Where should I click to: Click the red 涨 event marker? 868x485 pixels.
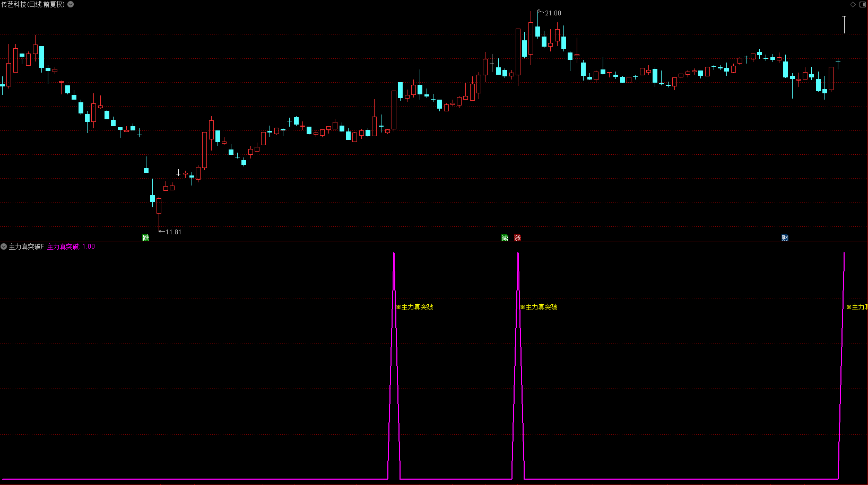[517, 237]
